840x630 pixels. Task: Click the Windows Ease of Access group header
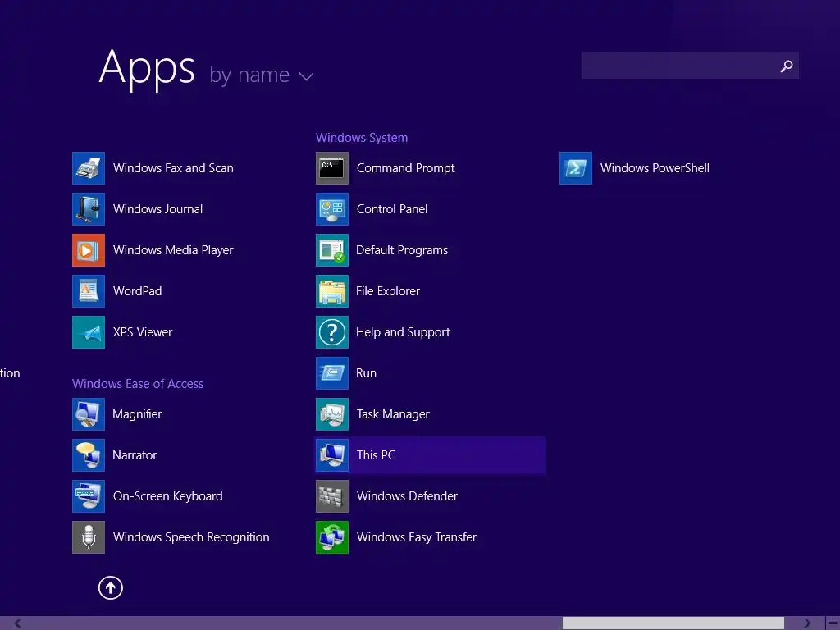pyautogui.click(x=138, y=384)
